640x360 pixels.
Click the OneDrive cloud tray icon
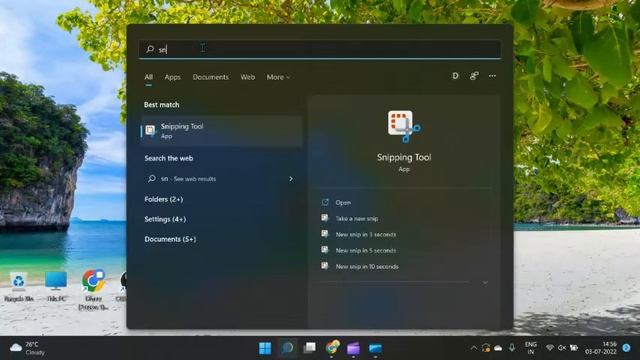pyautogui.click(x=498, y=348)
